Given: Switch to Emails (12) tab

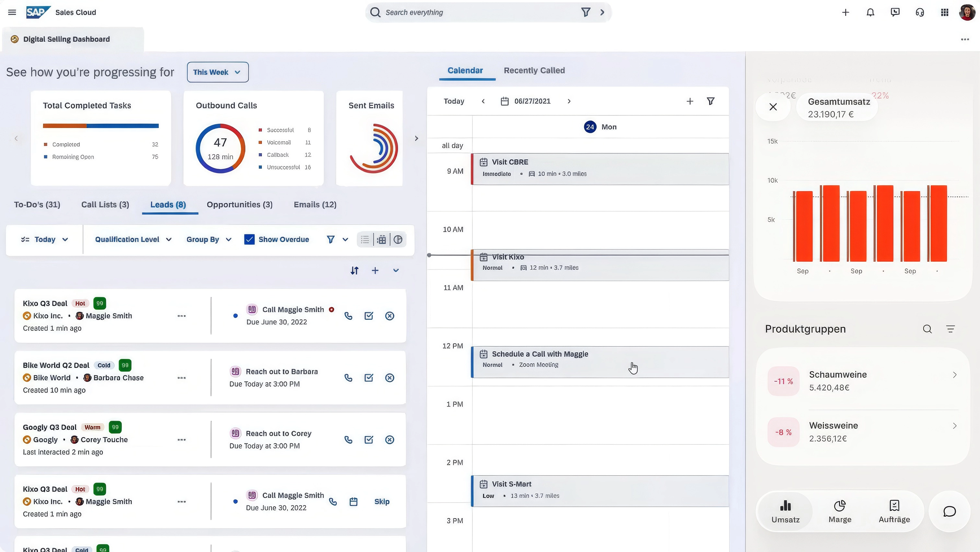Looking at the screenshot, I should pyautogui.click(x=315, y=204).
